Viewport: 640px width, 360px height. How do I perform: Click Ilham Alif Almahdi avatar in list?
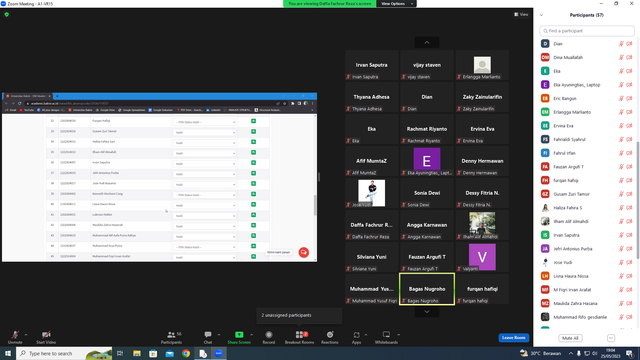(x=545, y=221)
